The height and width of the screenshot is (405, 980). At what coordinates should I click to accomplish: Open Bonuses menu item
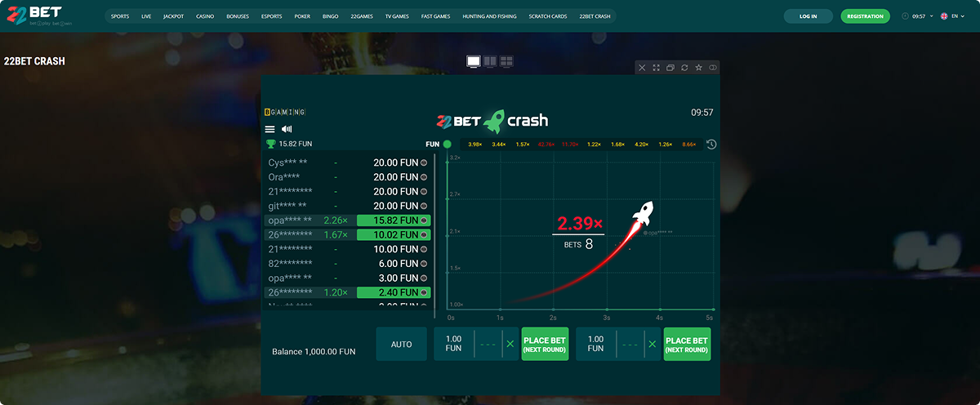(x=238, y=16)
